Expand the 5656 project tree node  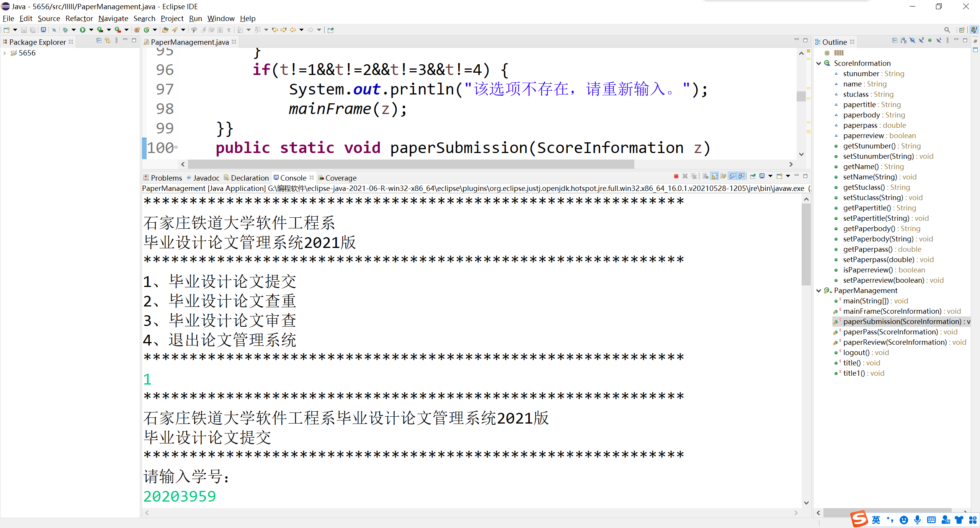(x=5, y=53)
